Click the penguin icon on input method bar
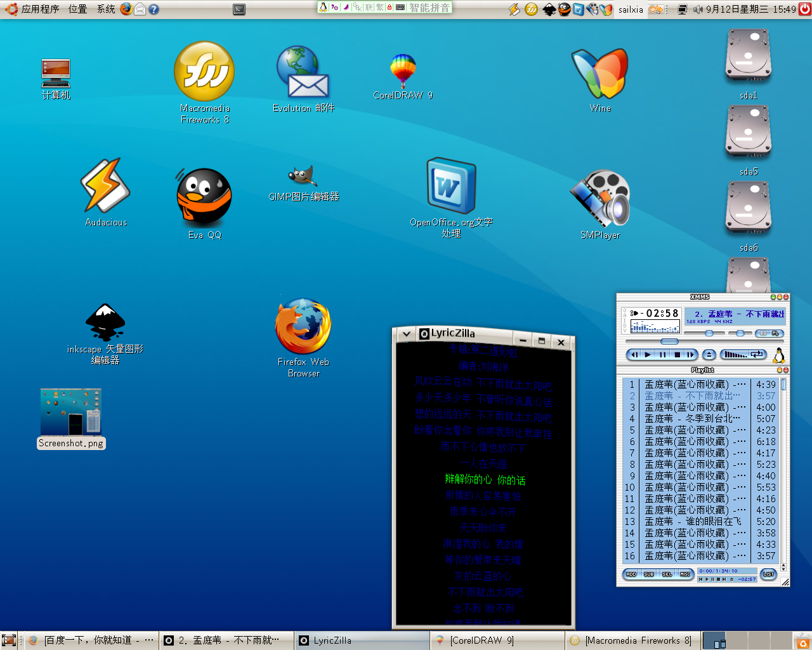 click(324, 7)
